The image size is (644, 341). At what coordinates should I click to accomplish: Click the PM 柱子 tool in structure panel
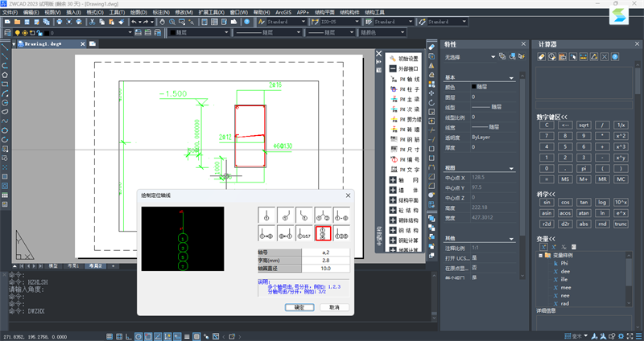click(x=408, y=91)
